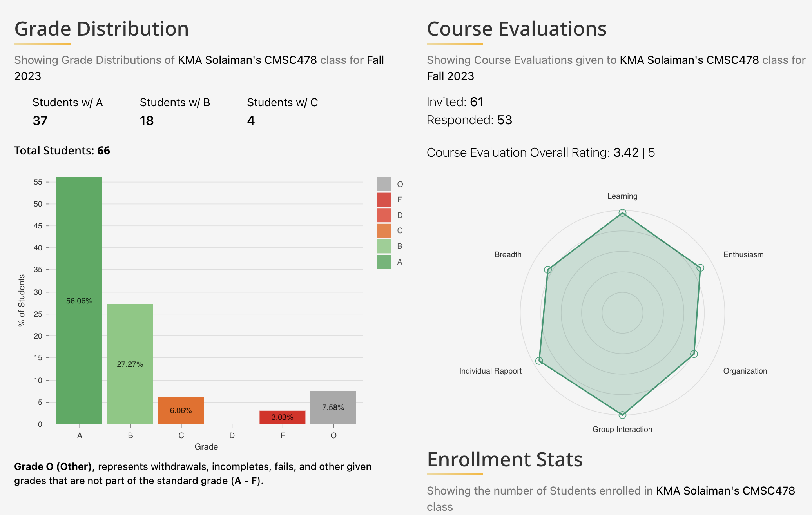Click the D legend color swatch
The height and width of the screenshot is (515, 812).
tap(384, 215)
